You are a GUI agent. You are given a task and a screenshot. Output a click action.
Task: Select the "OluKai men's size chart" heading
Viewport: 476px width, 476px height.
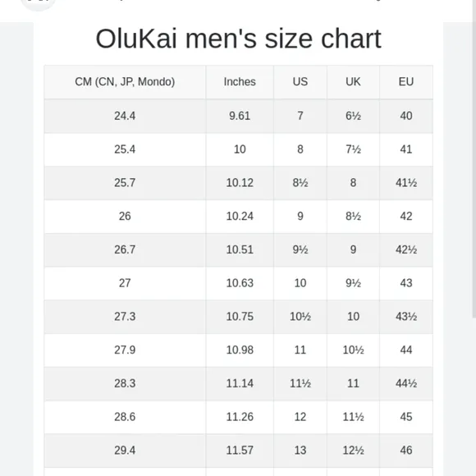tap(238, 39)
